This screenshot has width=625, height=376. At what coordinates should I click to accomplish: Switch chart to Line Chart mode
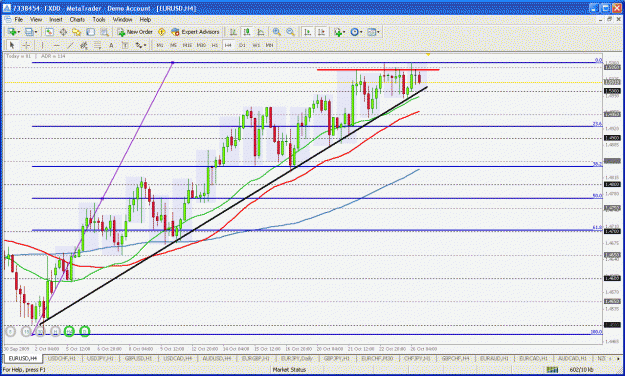pos(261,32)
